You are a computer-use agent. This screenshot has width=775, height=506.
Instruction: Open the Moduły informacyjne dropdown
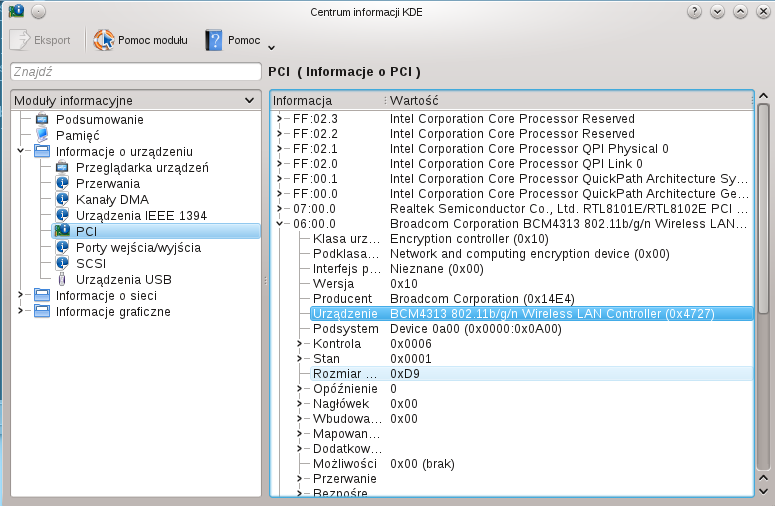248,100
